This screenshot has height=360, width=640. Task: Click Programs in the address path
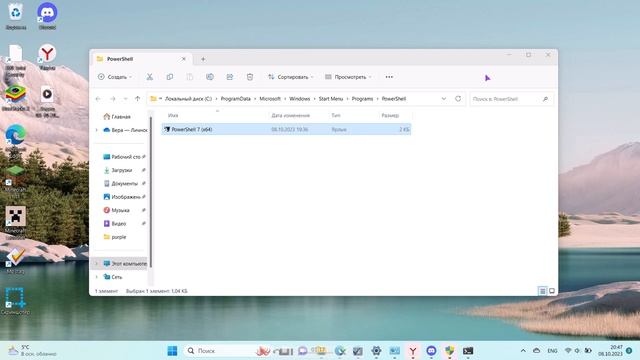coord(362,99)
